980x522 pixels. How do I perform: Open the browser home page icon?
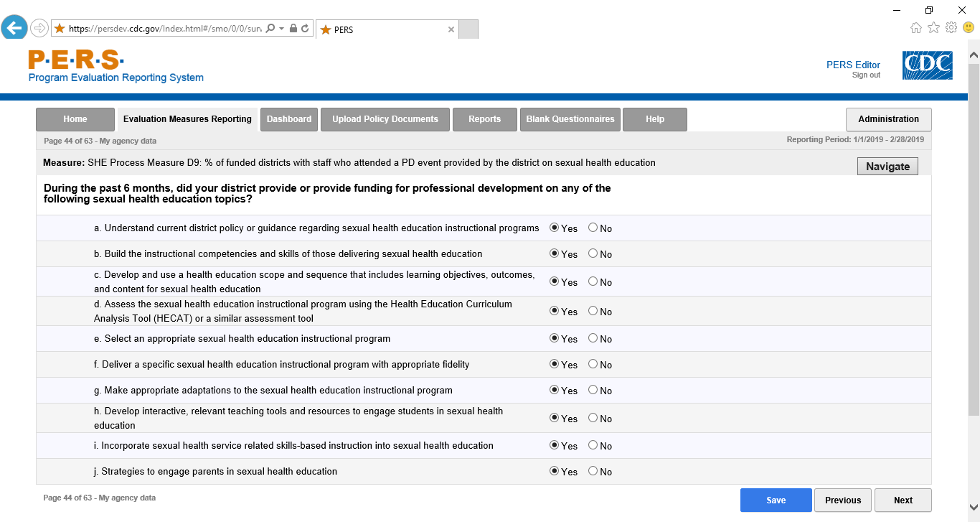915,28
